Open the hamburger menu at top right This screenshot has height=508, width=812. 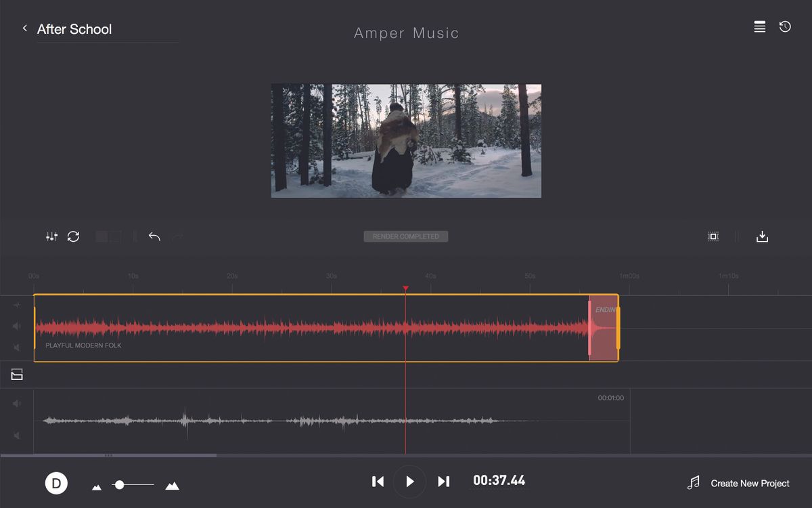pyautogui.click(x=759, y=27)
